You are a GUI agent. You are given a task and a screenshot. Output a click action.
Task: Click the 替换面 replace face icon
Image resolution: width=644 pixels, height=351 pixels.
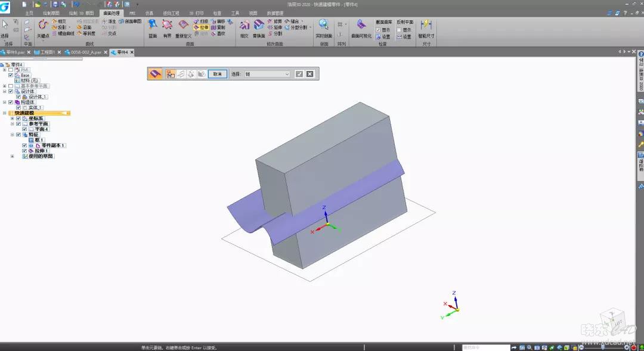coord(259,27)
